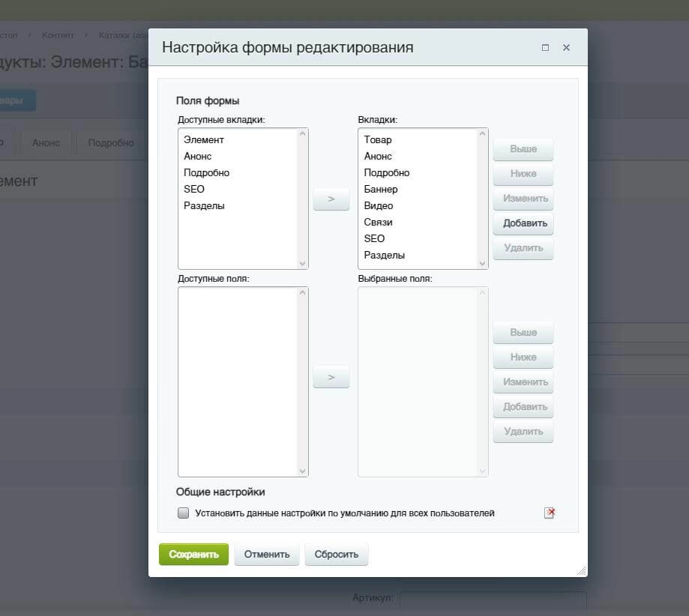The width and height of the screenshot is (689, 616).
Task: Click Добавить button beside the selected fields list
Action: [523, 407]
